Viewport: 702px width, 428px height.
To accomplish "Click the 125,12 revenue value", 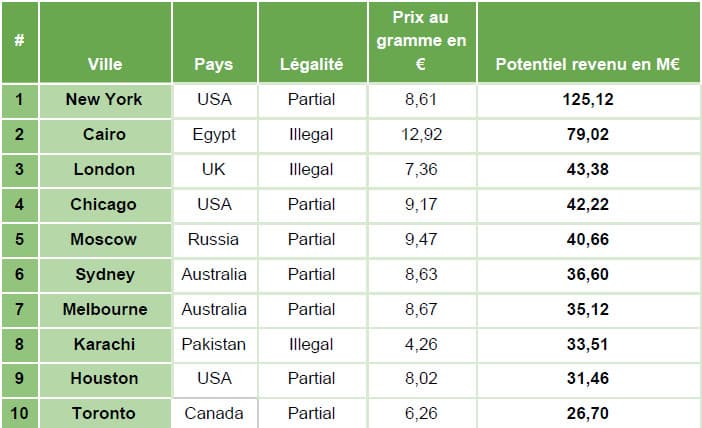I will [x=587, y=99].
